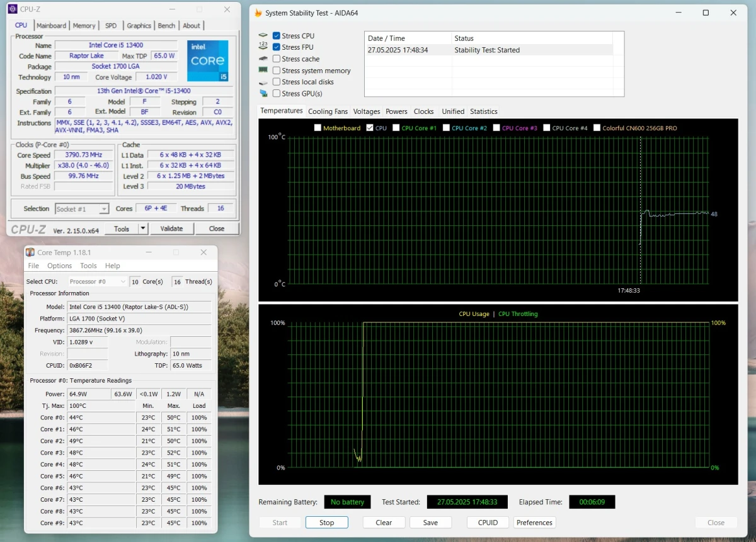The height and width of the screenshot is (542, 756).
Task: Click the Core Speed 3790.73 MHz value
Action: point(84,155)
